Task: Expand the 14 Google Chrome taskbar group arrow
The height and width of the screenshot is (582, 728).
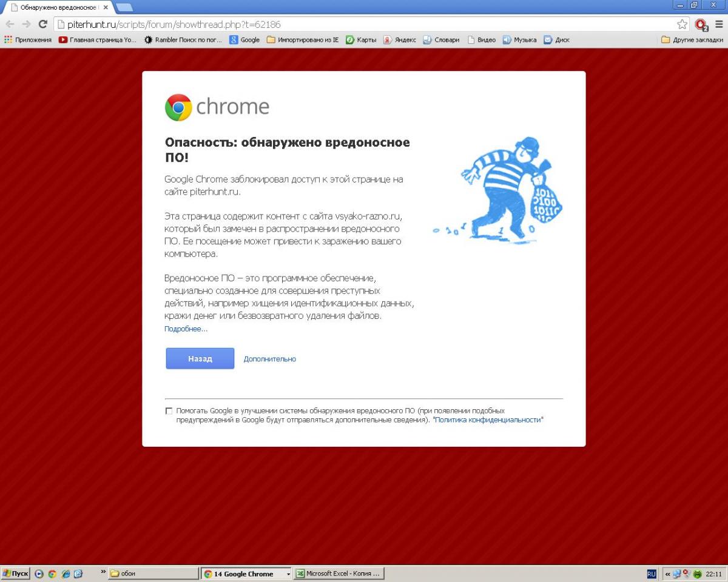Action: click(x=288, y=574)
